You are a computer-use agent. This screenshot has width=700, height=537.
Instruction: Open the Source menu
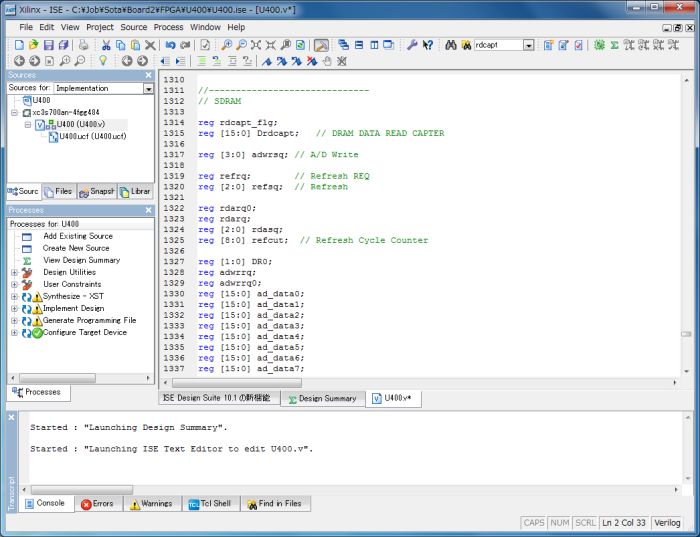pyautogui.click(x=133, y=27)
